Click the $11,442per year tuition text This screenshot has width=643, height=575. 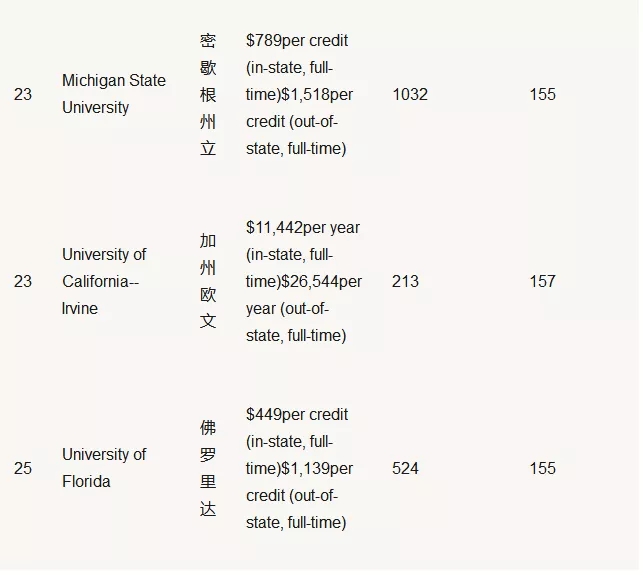click(x=303, y=227)
